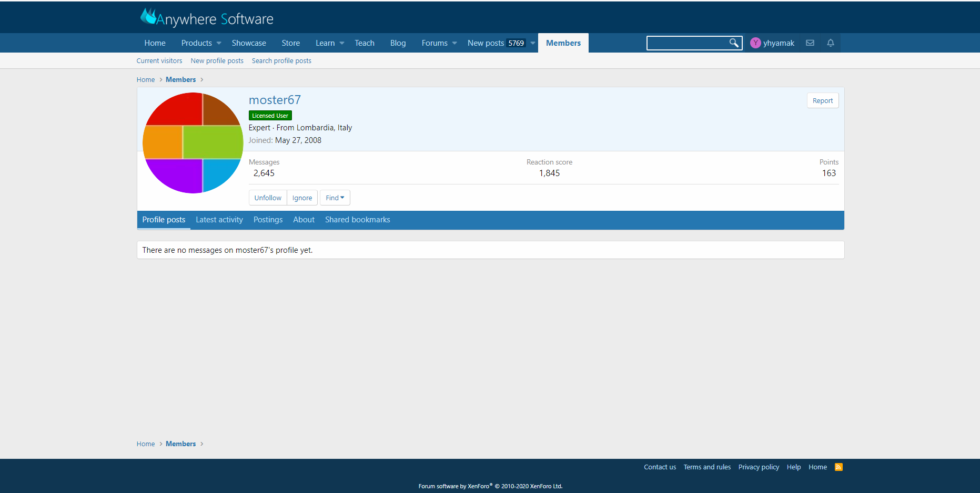Open the Forums menu item
This screenshot has height=493, width=980.
tap(435, 43)
